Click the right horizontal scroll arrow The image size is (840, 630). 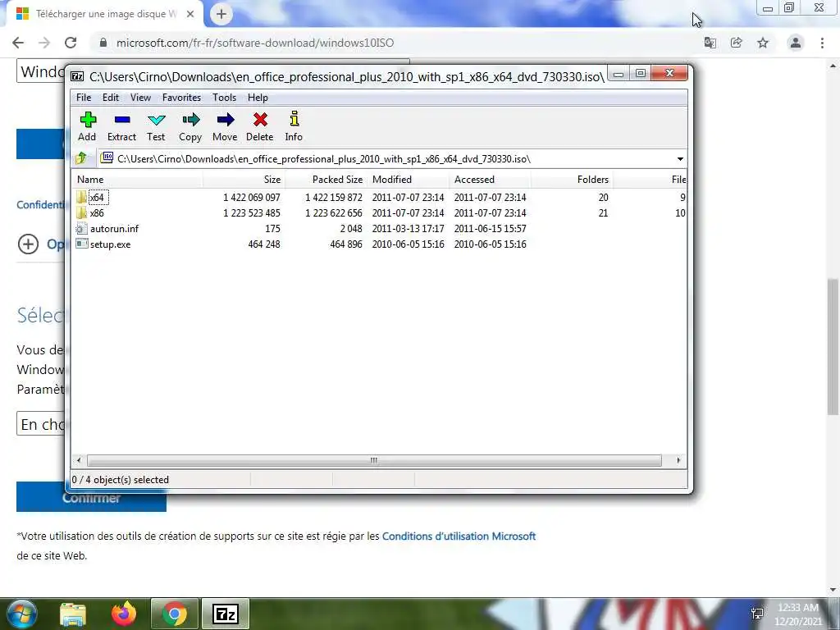coord(678,460)
